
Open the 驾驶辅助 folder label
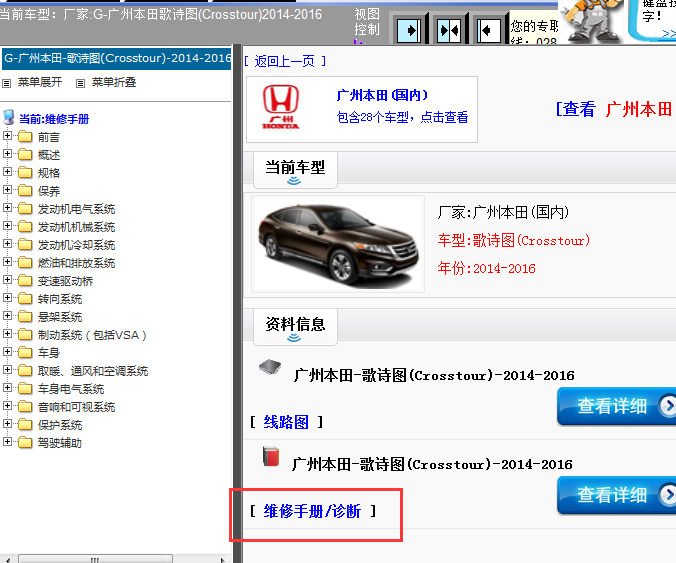(59, 443)
